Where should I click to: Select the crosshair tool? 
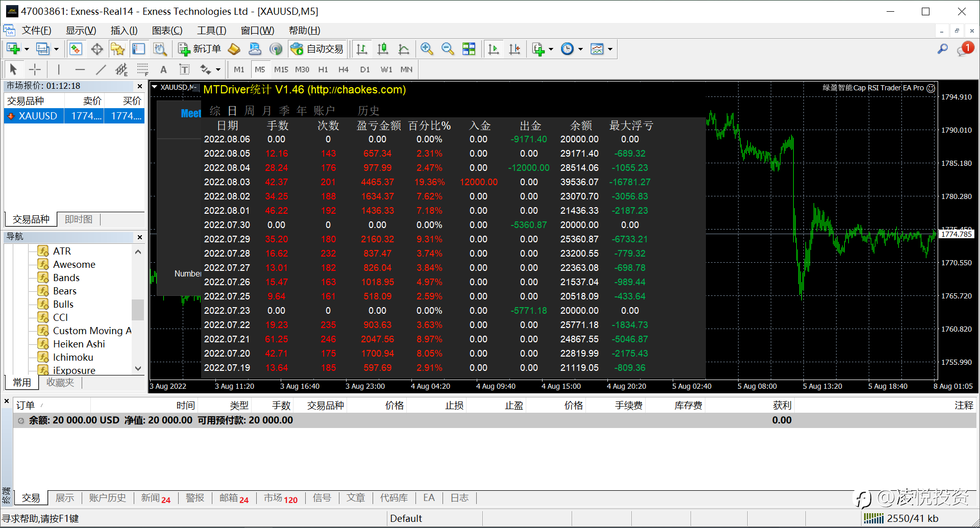point(35,69)
